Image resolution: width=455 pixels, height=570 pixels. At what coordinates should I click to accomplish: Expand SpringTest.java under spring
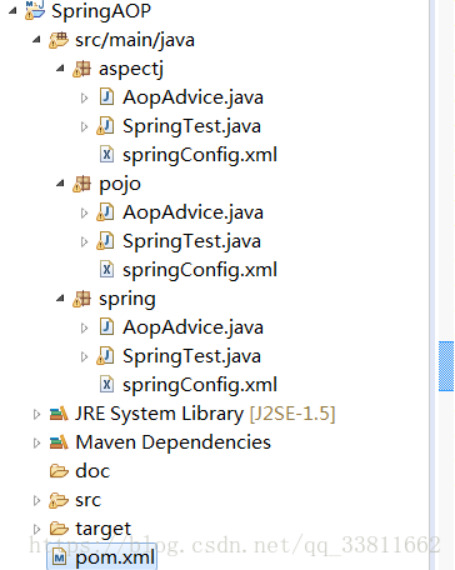pos(84,356)
